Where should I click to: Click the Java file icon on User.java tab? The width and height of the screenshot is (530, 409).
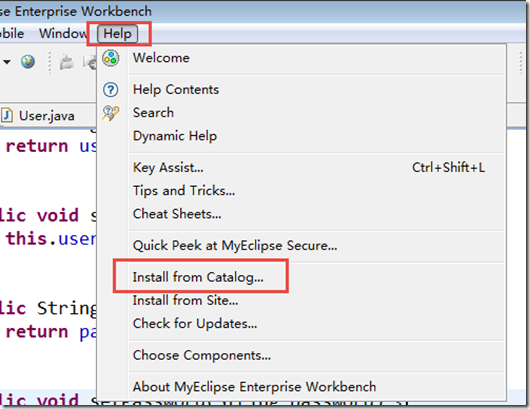[7, 116]
